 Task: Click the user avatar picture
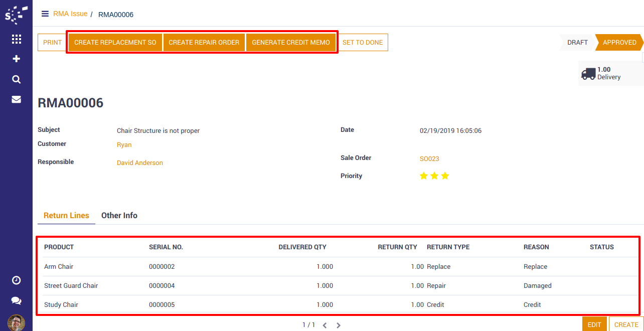16,322
